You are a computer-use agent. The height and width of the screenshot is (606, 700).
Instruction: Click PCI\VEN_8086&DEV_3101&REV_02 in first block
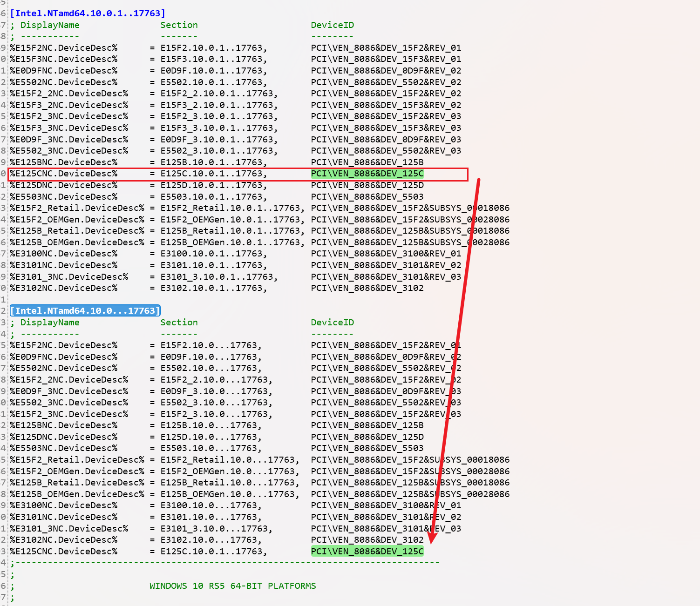[x=386, y=265]
